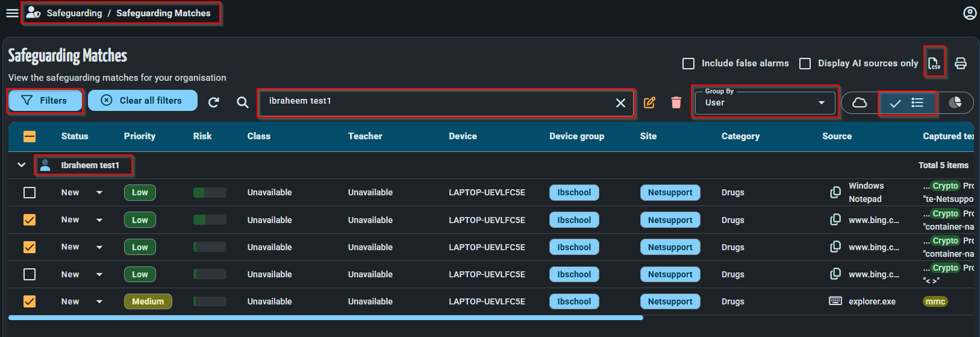Check the Windows Notepad row checkbox
Screen dimensions: 980x337
pyautogui.click(x=30, y=192)
